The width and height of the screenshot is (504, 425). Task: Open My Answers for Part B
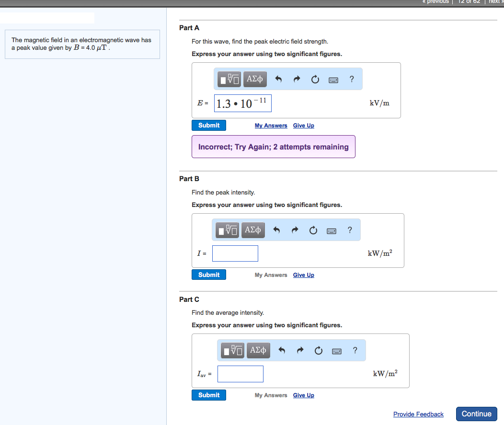pyautogui.click(x=271, y=275)
